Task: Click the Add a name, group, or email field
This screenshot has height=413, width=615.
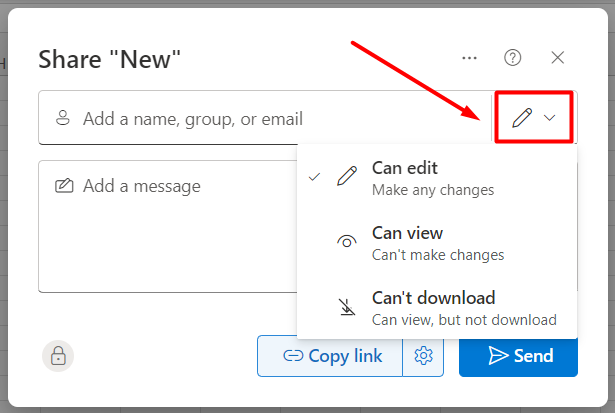Action: tap(265, 118)
